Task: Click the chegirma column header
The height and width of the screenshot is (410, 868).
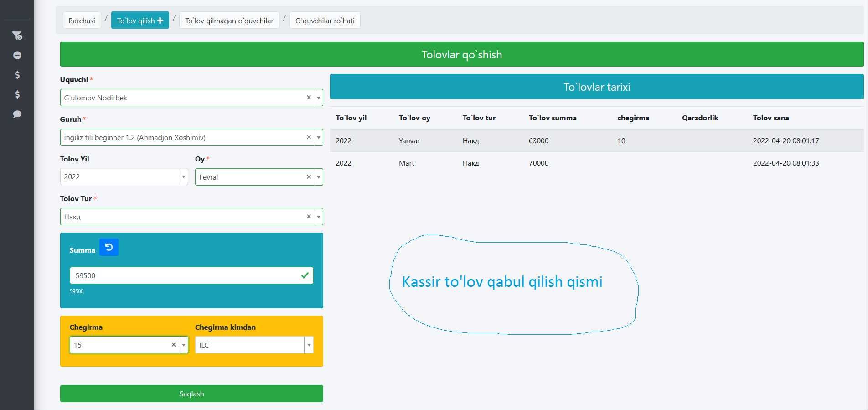Action: pyautogui.click(x=633, y=118)
